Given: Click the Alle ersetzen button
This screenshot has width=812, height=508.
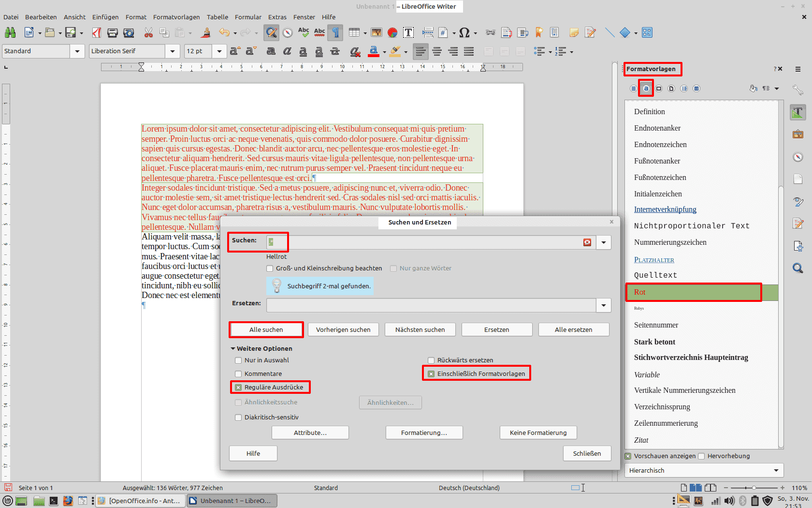Looking at the screenshot, I should [574, 329].
